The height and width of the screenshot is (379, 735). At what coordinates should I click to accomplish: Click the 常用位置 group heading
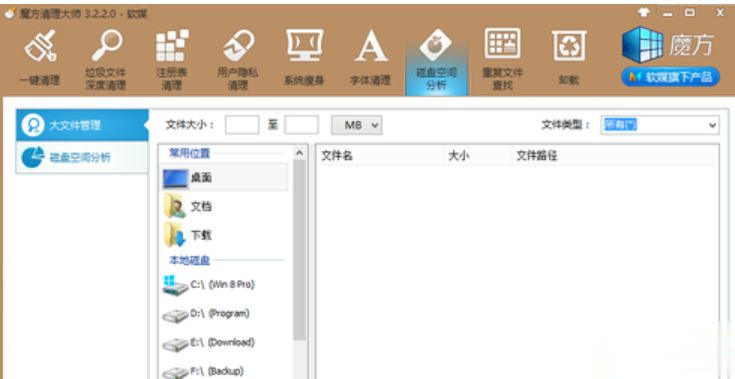[190, 153]
